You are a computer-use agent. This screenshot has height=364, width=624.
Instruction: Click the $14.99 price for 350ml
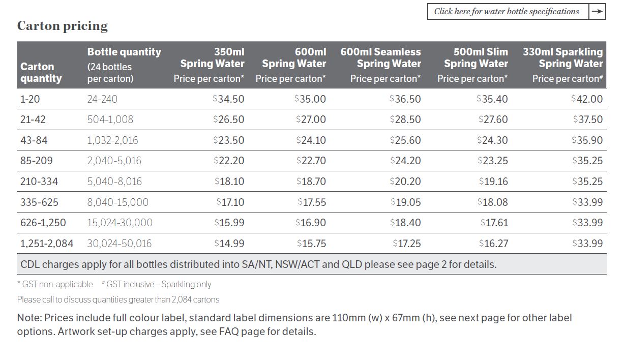(229, 244)
